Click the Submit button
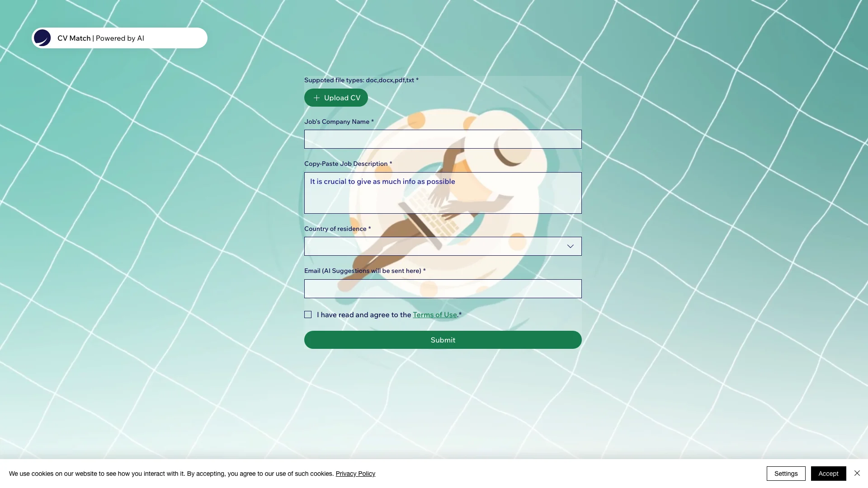This screenshot has width=868, height=488. pyautogui.click(x=442, y=340)
